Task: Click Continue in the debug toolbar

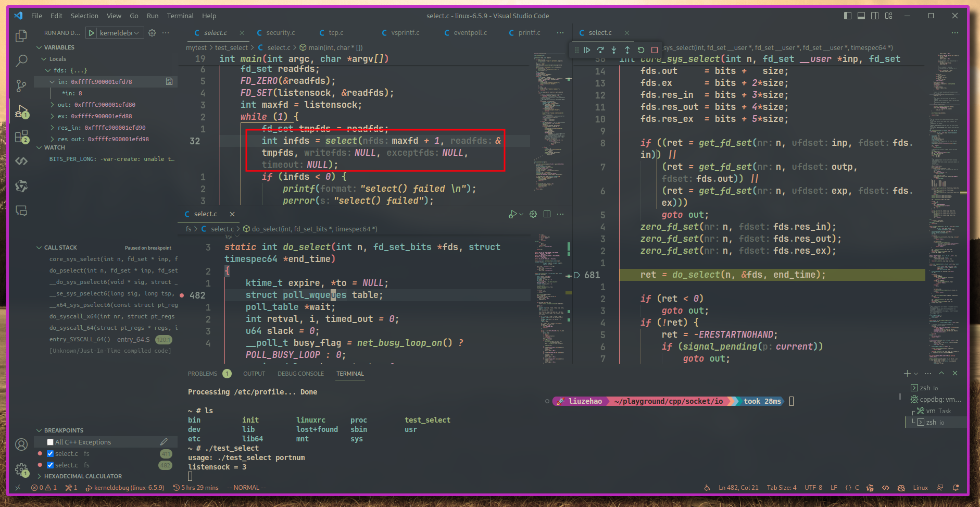Action: coord(587,50)
